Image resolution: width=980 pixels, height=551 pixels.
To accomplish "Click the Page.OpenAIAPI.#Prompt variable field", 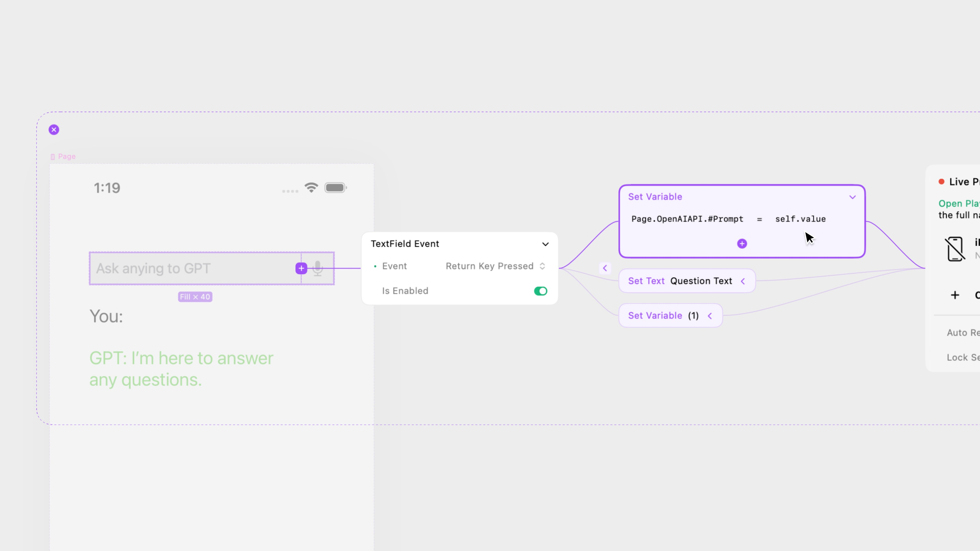I will pyautogui.click(x=687, y=219).
